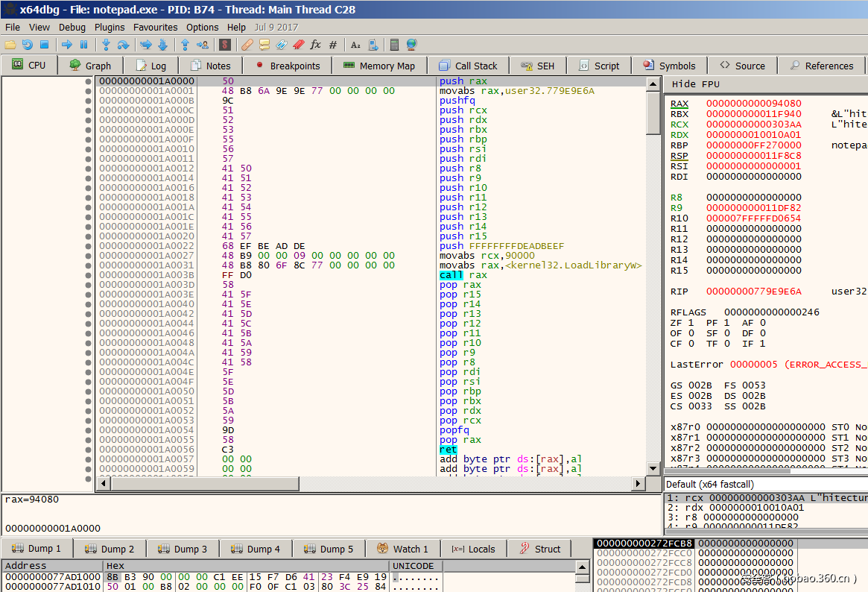868x592 pixels.
Task: Open a new executable with the folder icon
Action: [x=10, y=45]
